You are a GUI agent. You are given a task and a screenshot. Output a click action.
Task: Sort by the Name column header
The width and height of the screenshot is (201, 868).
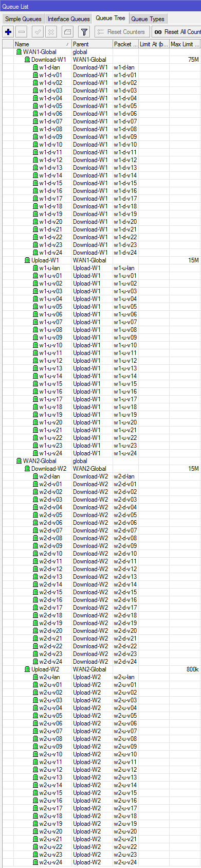[x=43, y=44]
